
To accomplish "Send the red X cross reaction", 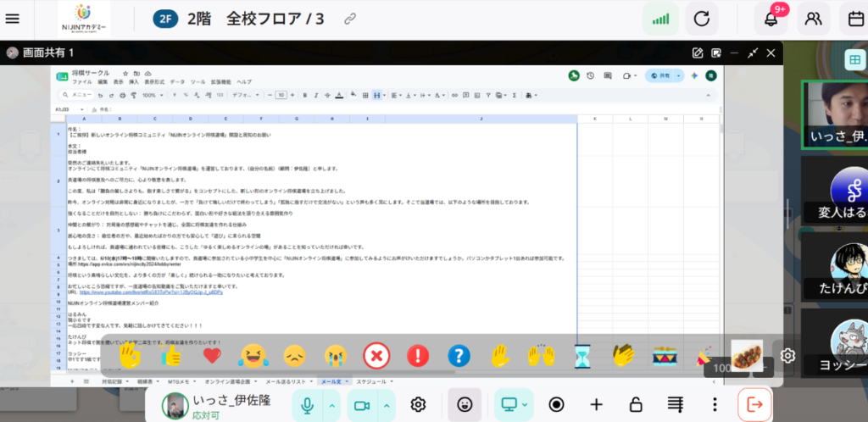I will pyautogui.click(x=376, y=356).
